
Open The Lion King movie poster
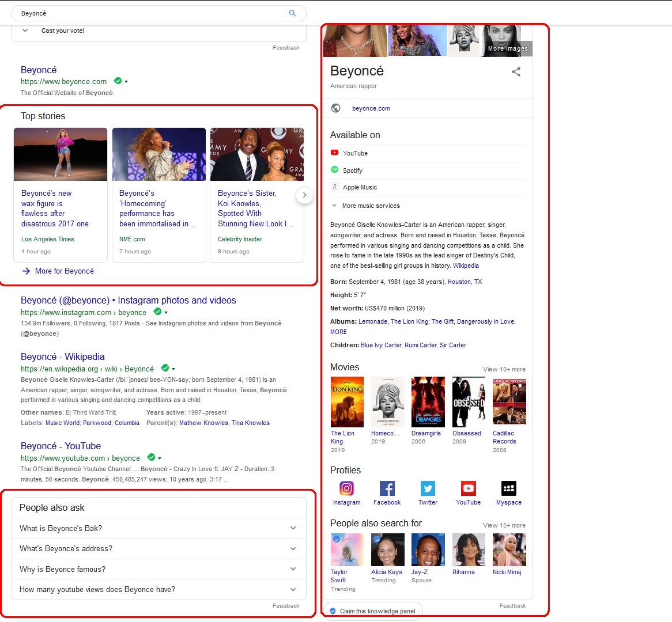click(x=347, y=402)
